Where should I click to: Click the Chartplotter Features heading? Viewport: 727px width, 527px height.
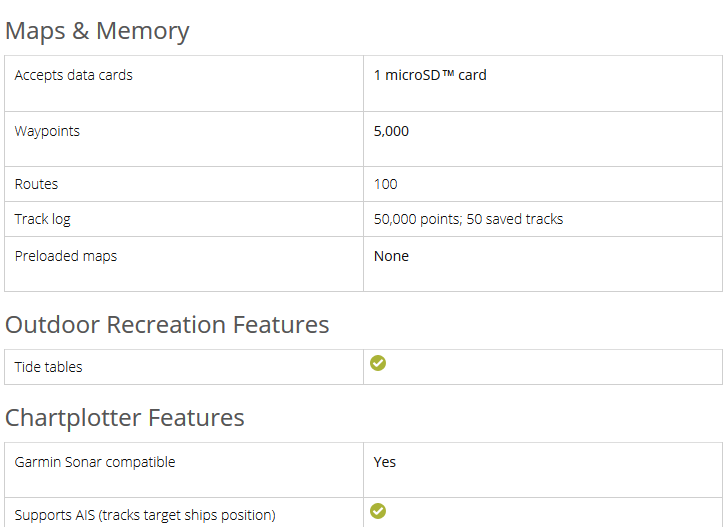125,417
